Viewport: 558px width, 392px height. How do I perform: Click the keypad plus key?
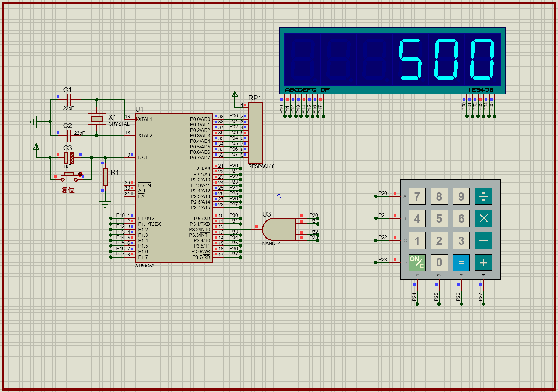tap(483, 262)
